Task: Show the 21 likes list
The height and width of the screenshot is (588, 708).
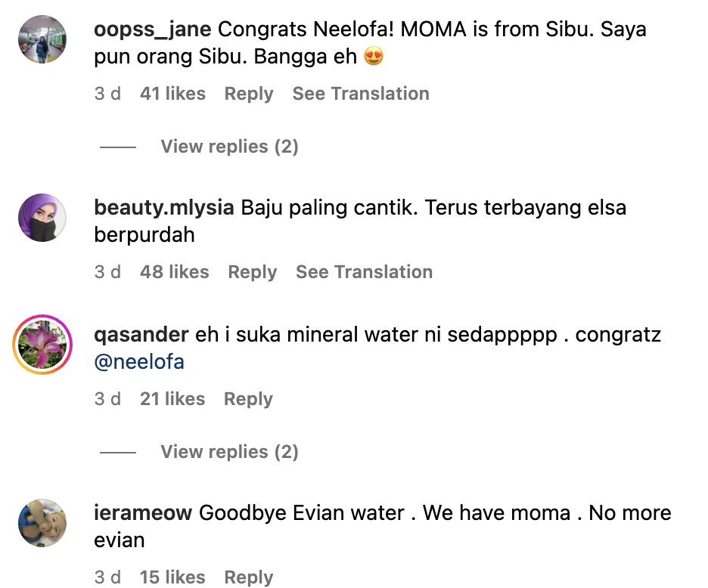Action: (172, 399)
